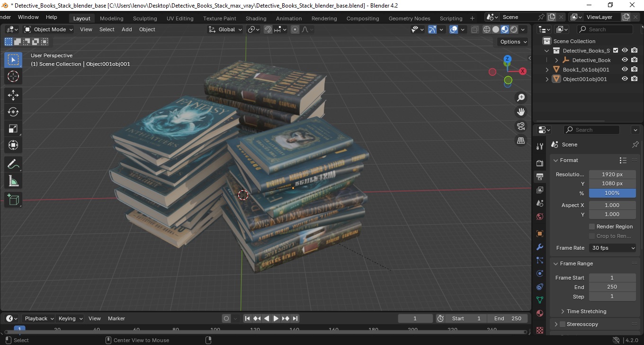Open viewport Options dropdown

[513, 42]
